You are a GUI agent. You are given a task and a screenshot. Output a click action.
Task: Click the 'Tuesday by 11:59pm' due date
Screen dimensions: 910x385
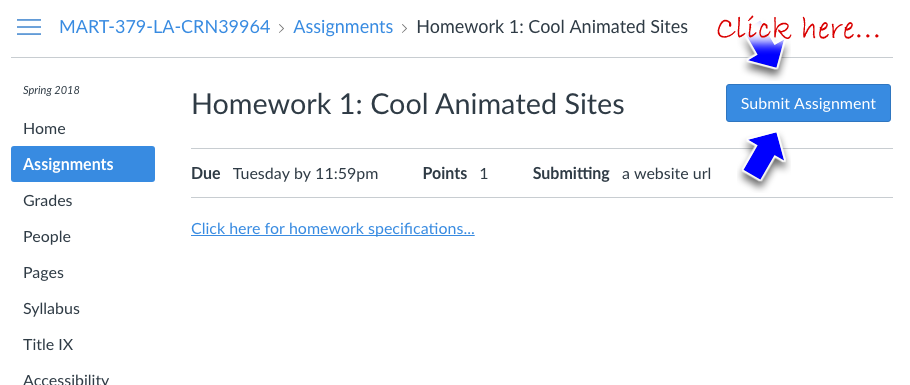point(305,174)
